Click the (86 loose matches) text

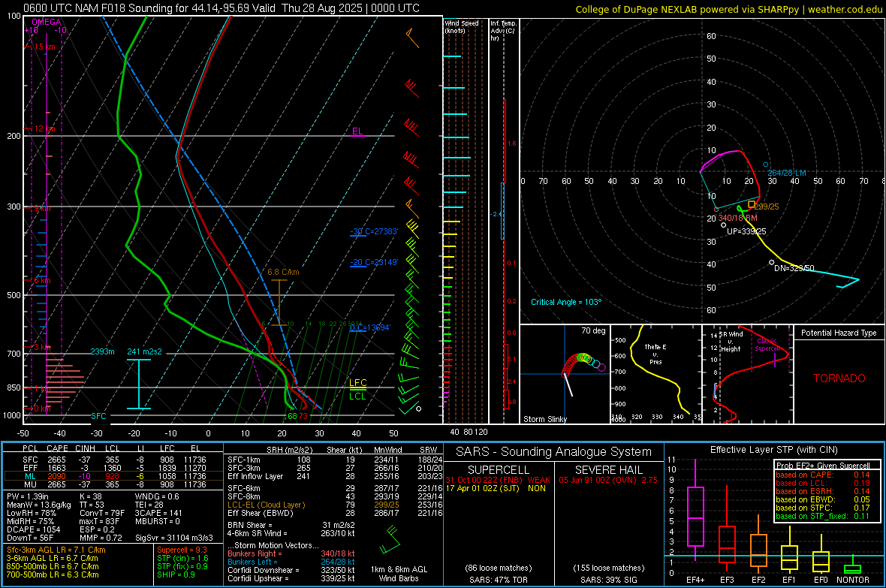[499, 568]
